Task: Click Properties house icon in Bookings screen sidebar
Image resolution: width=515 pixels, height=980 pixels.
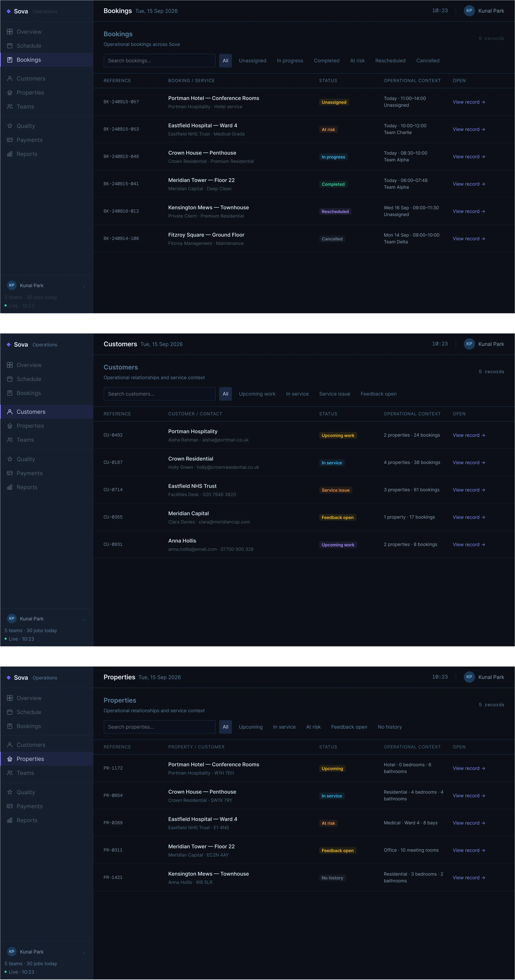Action: 10,93
